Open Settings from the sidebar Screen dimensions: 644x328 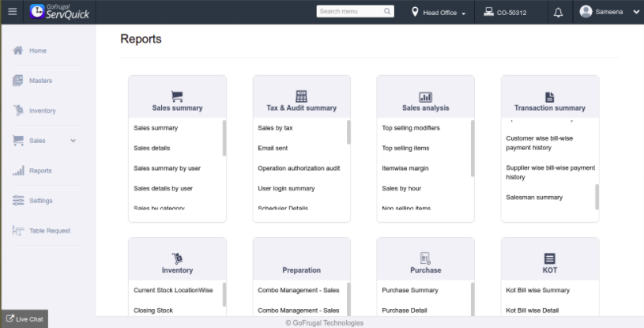(x=40, y=201)
